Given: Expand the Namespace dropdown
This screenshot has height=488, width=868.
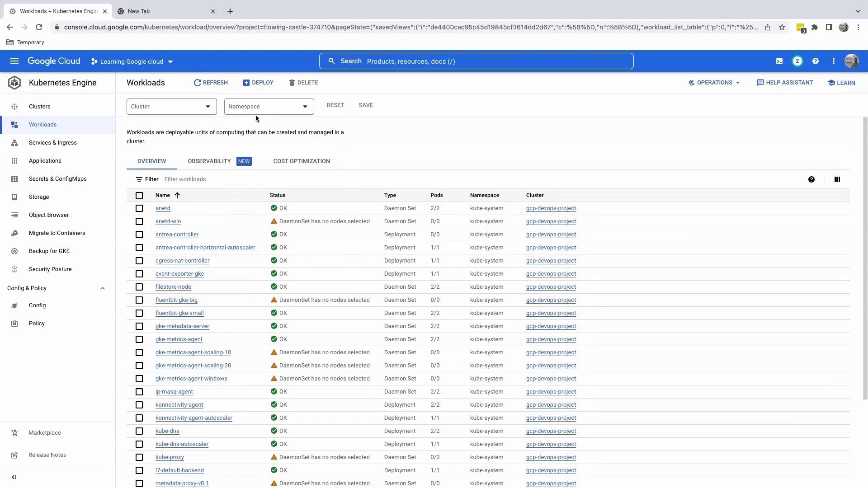Looking at the screenshot, I should pyautogui.click(x=269, y=107).
